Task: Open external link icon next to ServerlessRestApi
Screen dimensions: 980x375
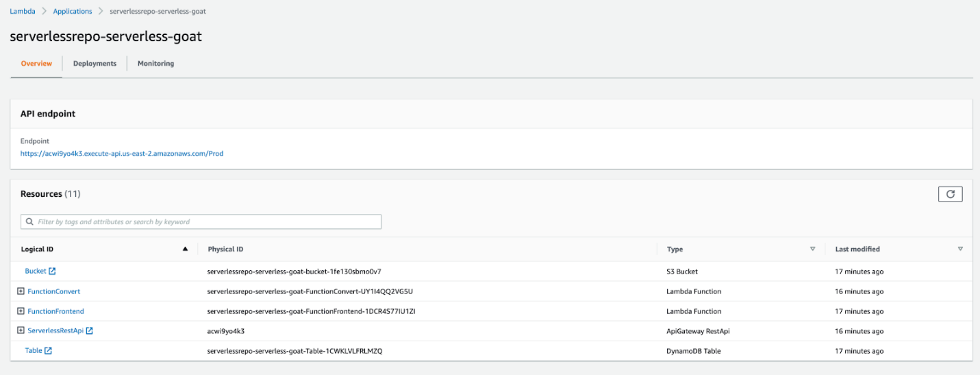Action: (89, 331)
